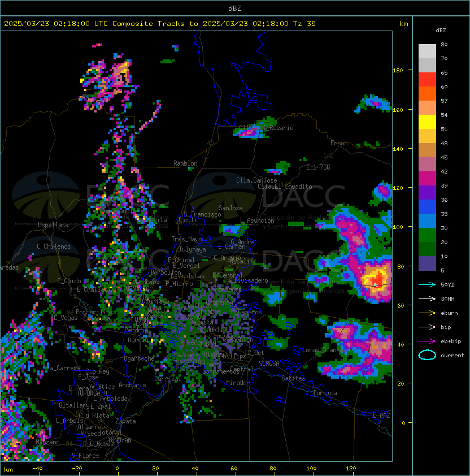The height and width of the screenshot is (476, 470).
Task: Click the 'Tres_Mayo' place label
Action: (186, 239)
